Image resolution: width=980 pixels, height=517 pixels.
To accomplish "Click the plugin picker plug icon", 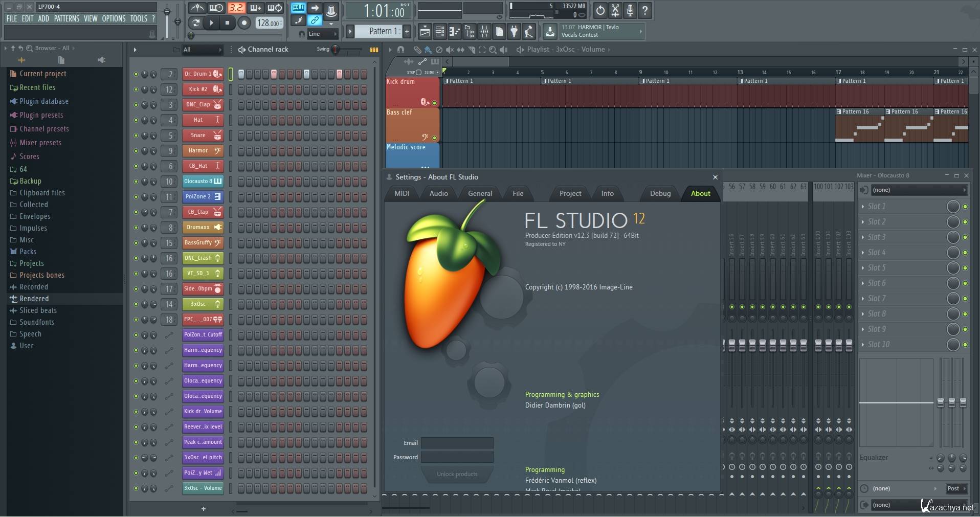I will pos(514,32).
